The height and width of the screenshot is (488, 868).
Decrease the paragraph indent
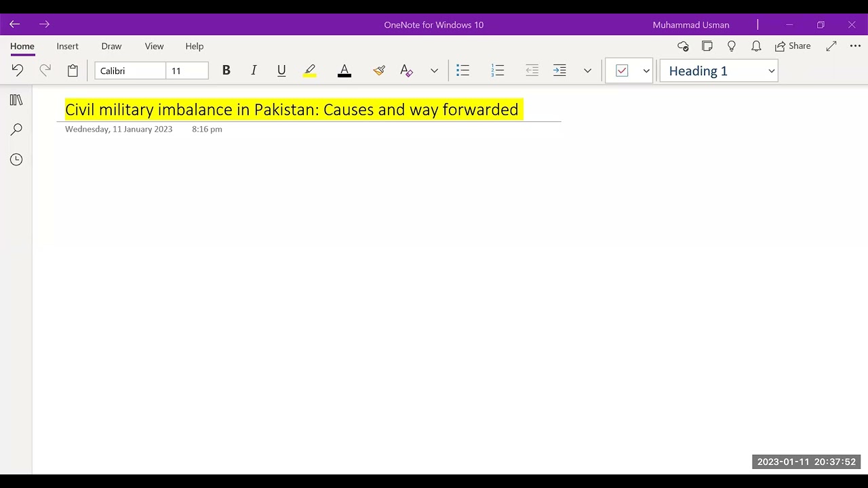pos(532,70)
